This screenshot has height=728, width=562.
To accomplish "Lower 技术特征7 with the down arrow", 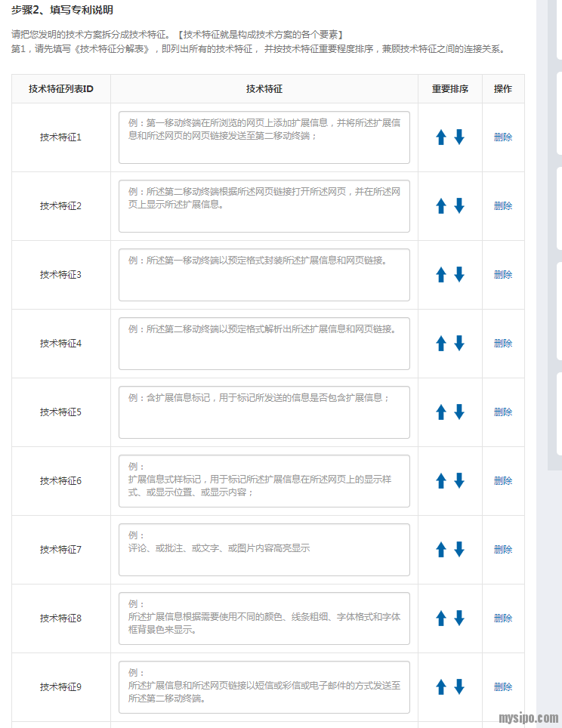I will click(459, 550).
